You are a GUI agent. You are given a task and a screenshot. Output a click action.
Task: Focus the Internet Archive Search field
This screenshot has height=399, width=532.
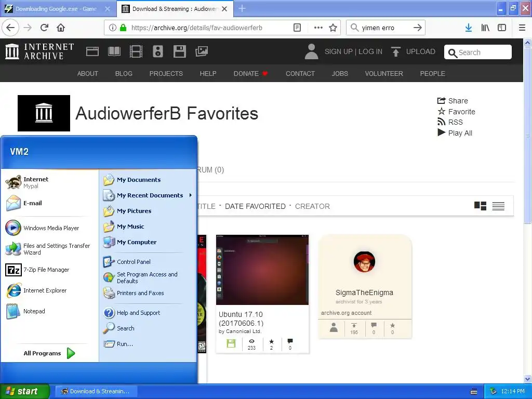pyautogui.click(x=478, y=52)
